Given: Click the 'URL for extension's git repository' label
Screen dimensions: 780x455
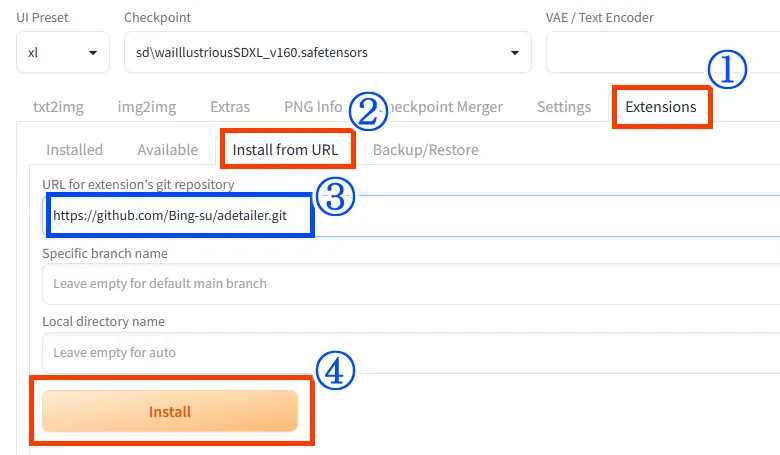Looking at the screenshot, I should [138, 184].
